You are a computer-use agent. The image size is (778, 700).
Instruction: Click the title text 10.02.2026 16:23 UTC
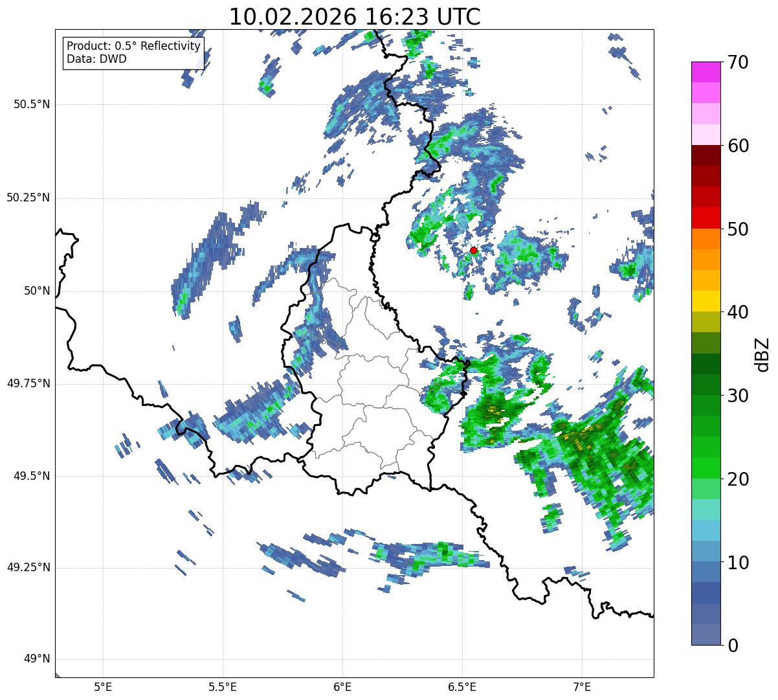(x=355, y=17)
